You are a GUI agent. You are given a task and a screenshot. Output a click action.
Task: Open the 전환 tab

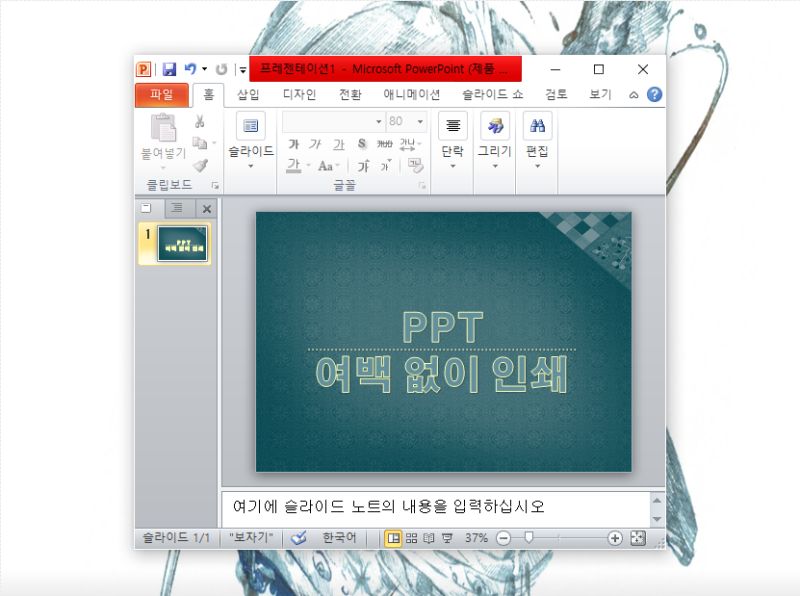click(351, 94)
